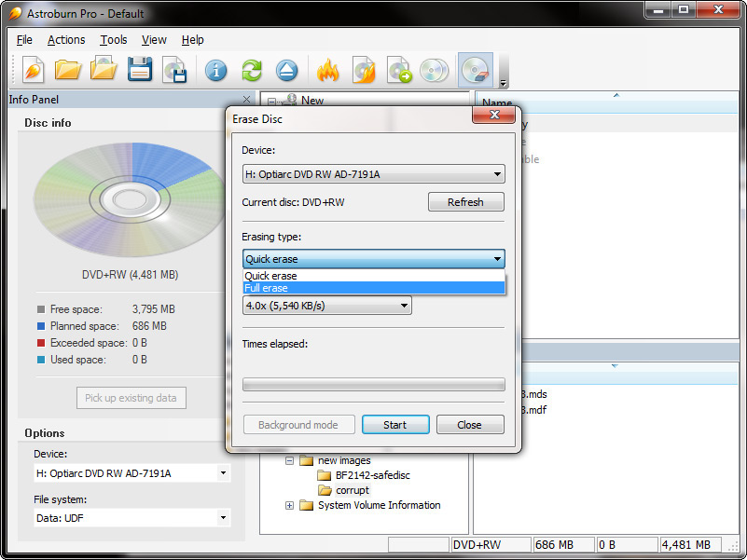Expand the System Volume Information folder
The height and width of the screenshot is (560, 747).
[289, 505]
